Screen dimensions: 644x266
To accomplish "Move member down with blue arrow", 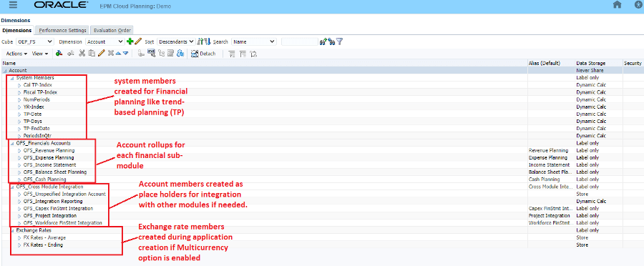I will (125, 54).
